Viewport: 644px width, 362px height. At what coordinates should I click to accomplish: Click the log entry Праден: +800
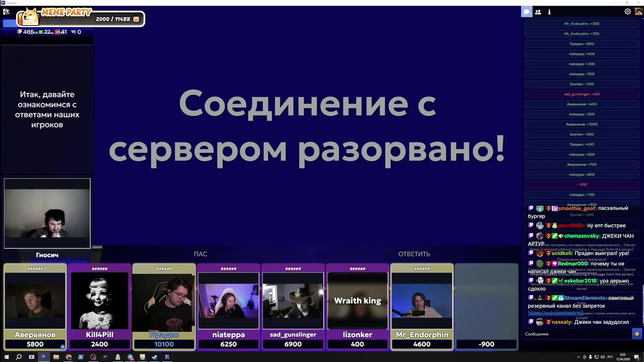[582, 44]
